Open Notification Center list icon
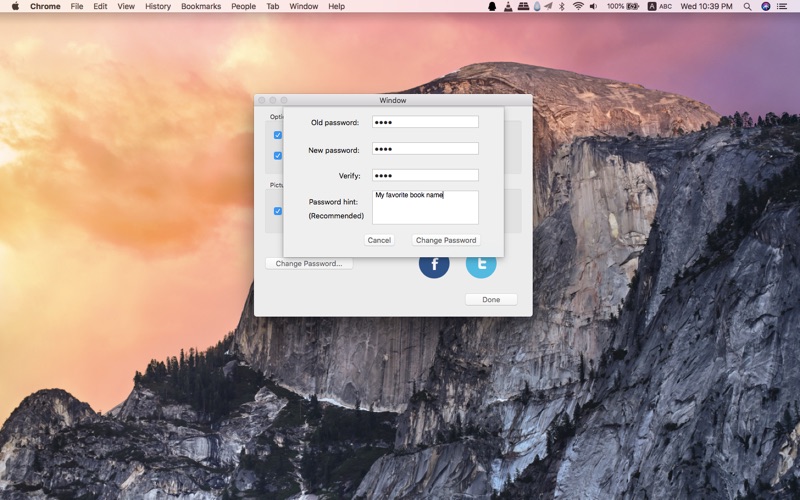This screenshot has width=800, height=500. click(782, 6)
